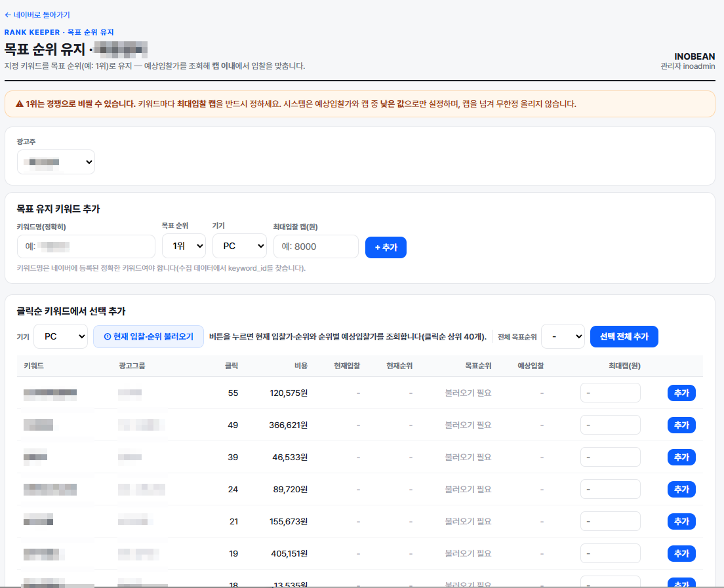Click the cost value '366,621원'

(288, 425)
